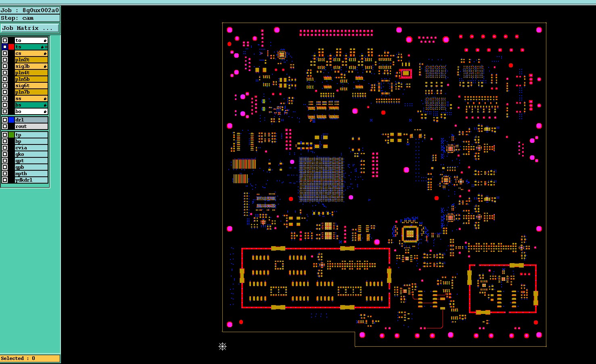Choose the 'npth' layer row
Screen dimensions: 596x364
coord(31,174)
